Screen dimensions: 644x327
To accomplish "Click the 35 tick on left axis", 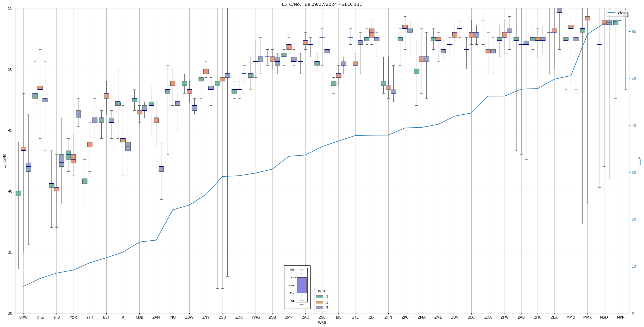I will 10,252.
